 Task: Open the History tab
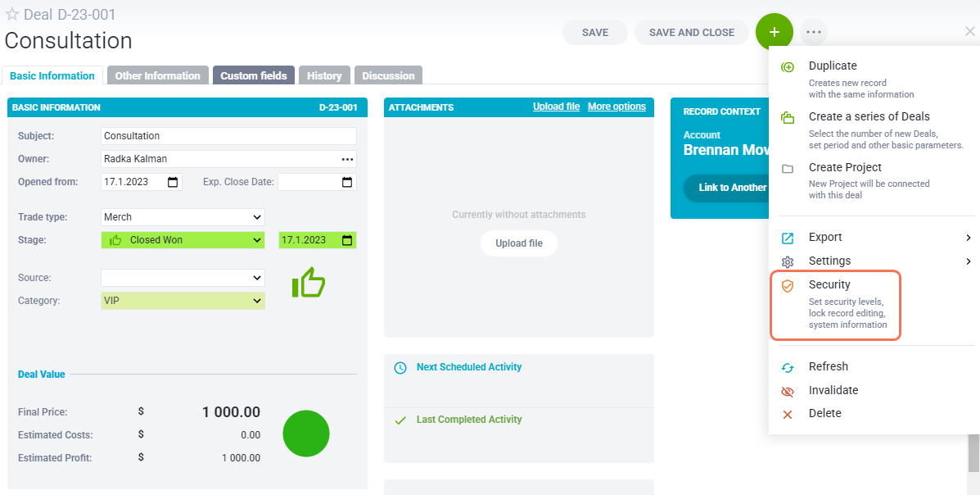pyautogui.click(x=324, y=75)
